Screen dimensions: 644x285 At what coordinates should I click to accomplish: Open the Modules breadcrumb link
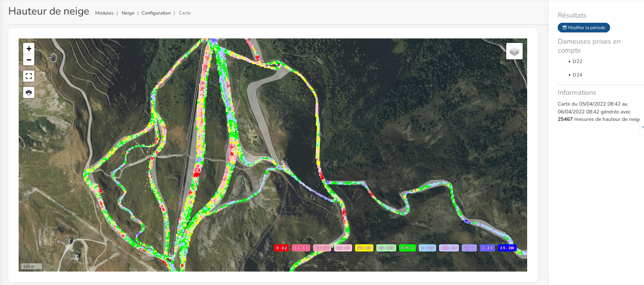[104, 13]
